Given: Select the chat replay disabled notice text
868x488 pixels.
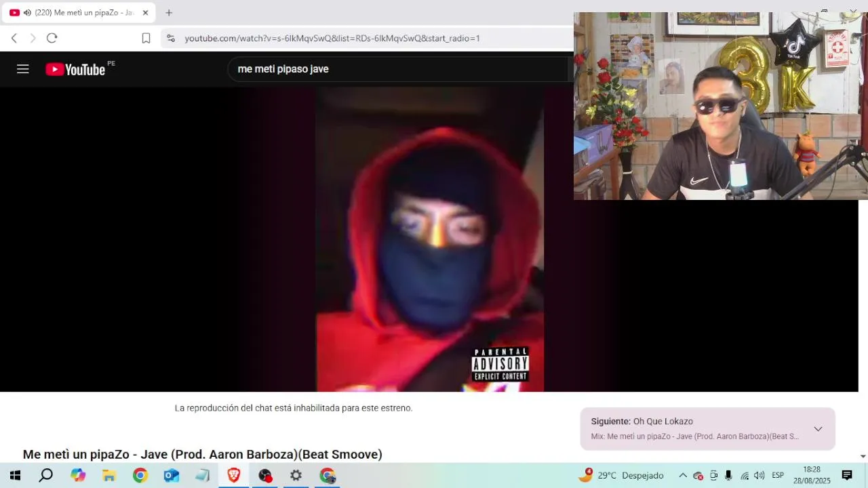Looking at the screenshot, I should (x=294, y=408).
